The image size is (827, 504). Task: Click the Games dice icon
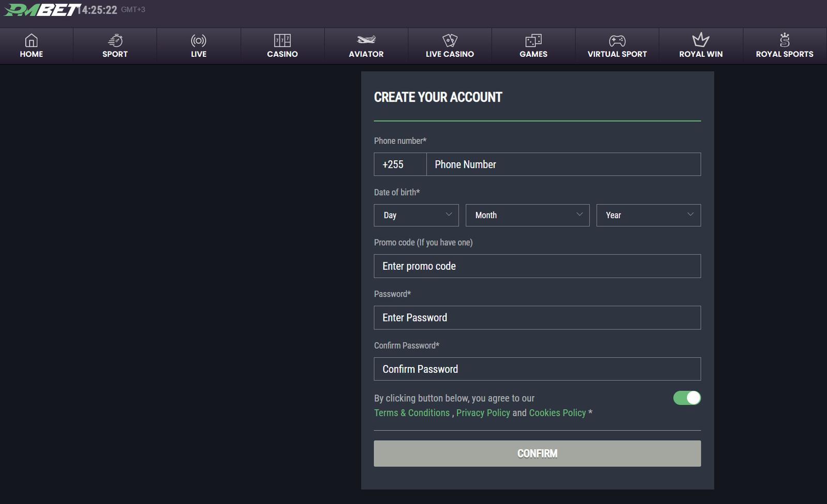click(533, 40)
